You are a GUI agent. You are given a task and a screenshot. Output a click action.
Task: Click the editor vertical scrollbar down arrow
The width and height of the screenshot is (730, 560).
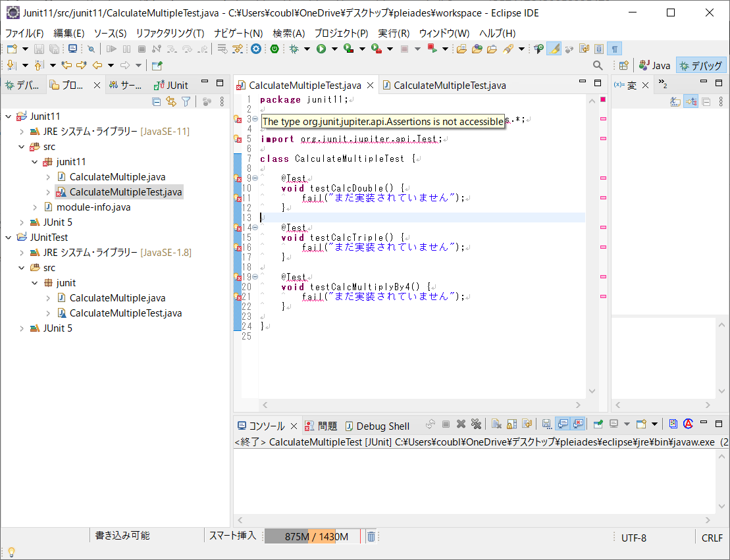[x=592, y=391]
